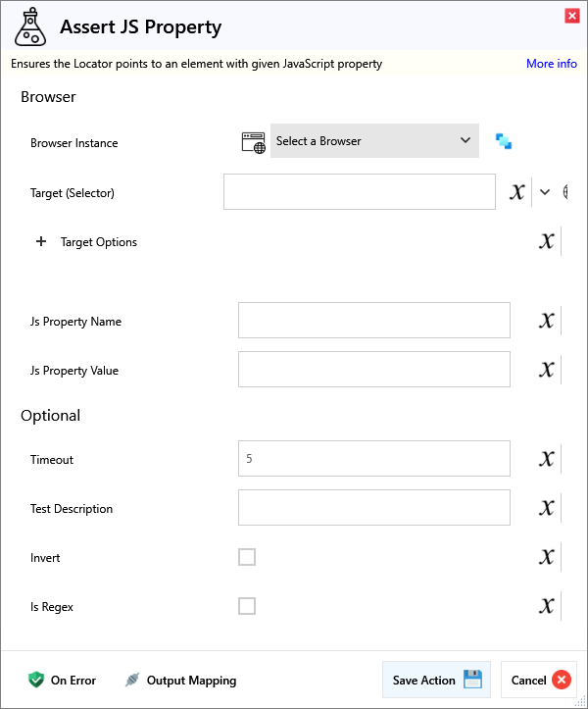Click the Js Property Name input field
This screenshot has height=709, width=588.
coord(373,321)
